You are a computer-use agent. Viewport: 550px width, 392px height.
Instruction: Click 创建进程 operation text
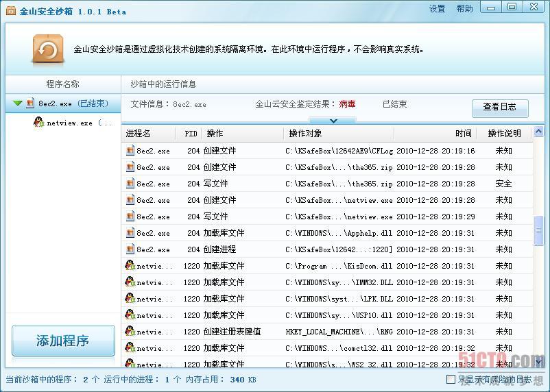pos(219,249)
